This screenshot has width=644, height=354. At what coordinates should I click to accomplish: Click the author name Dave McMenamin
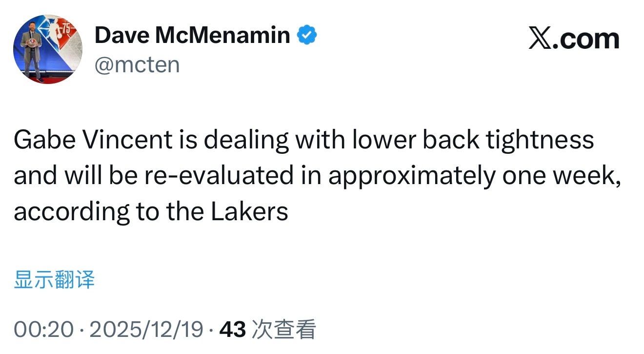[x=192, y=34]
